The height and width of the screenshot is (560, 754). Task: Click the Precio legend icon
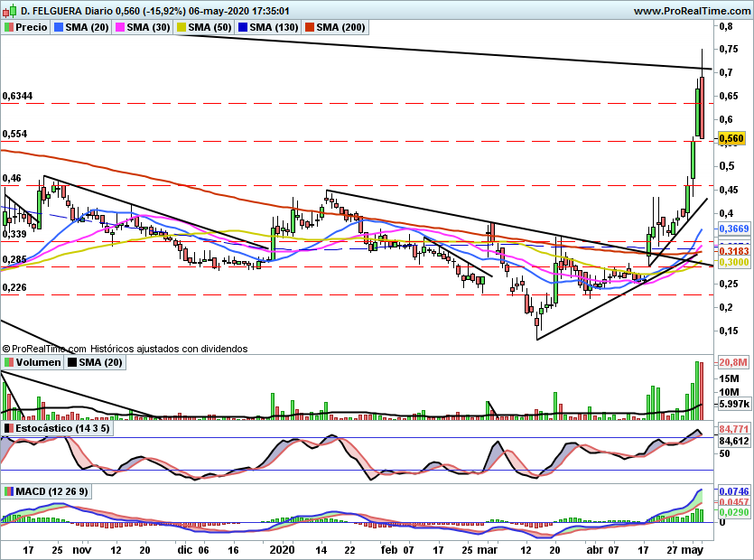9,27
